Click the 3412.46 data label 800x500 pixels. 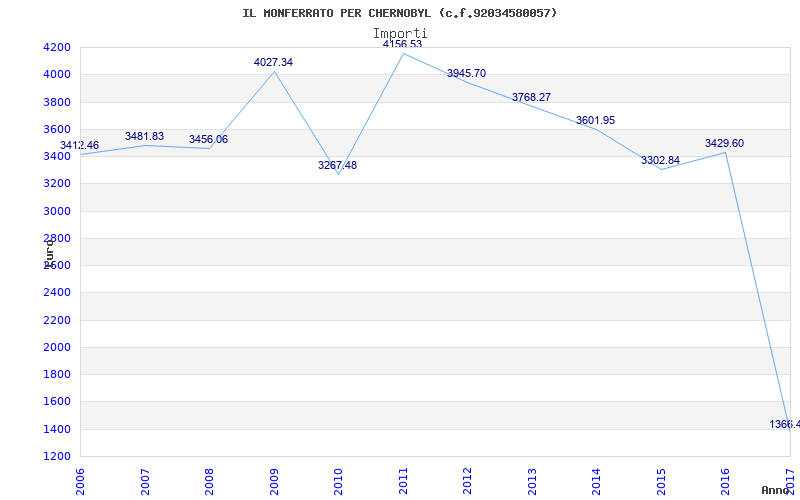tap(80, 145)
